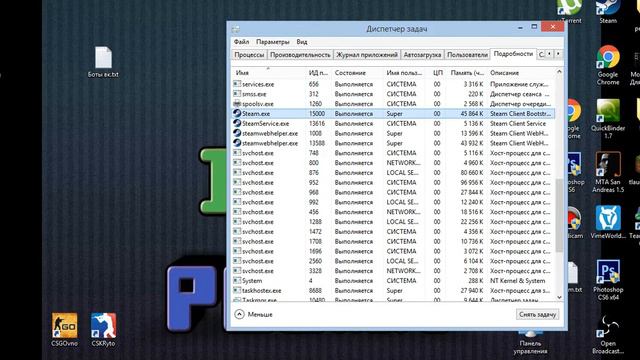This screenshot has width=640, height=360.
Task: Launch Google Chrome desktop shortcut
Action: [608, 64]
